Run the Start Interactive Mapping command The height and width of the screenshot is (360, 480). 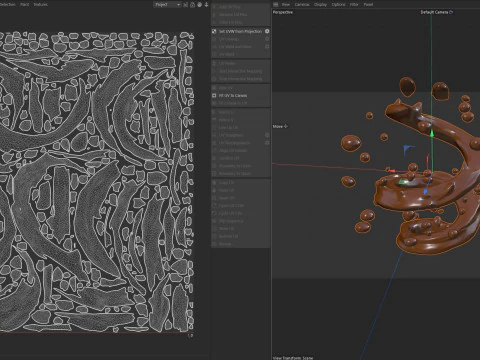pos(240,71)
